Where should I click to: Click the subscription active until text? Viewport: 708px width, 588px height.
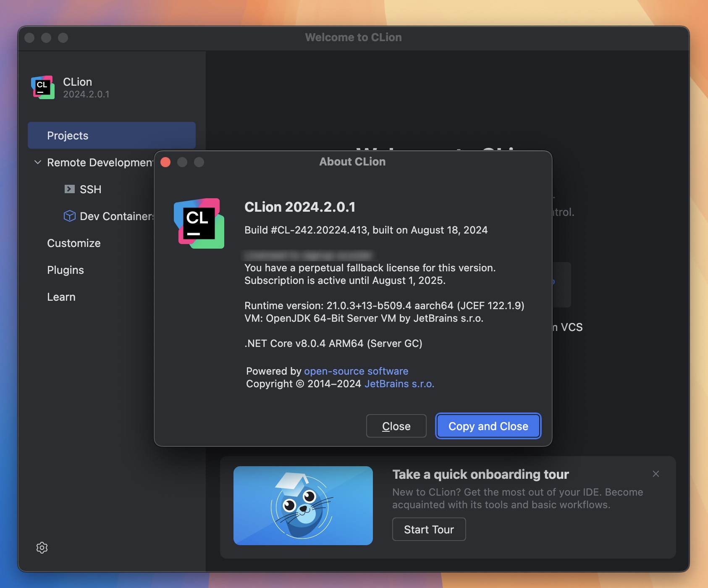[x=345, y=281]
